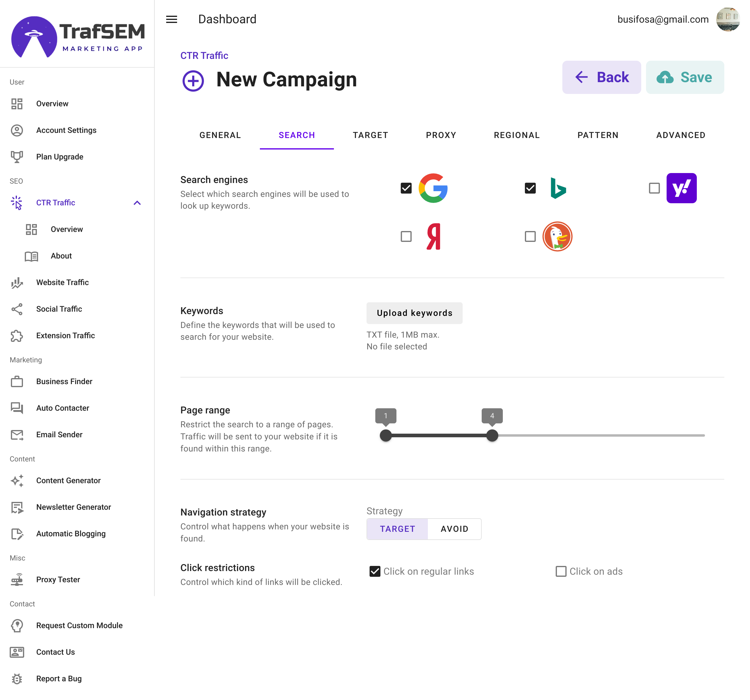Click the TrafSEM logo
Viewport: 750px width, 700px height.
(78, 37)
